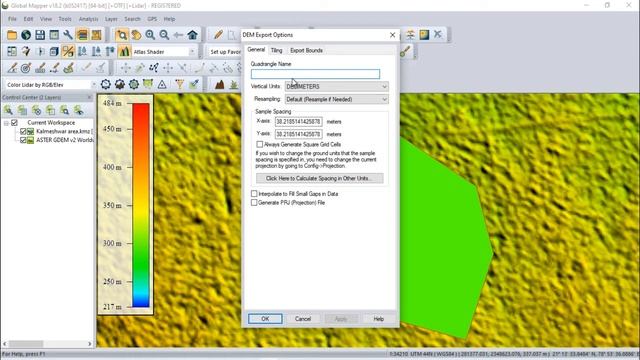The width and height of the screenshot is (640, 360).
Task: Click the first gear Lidar classify icon
Action: 106,84
